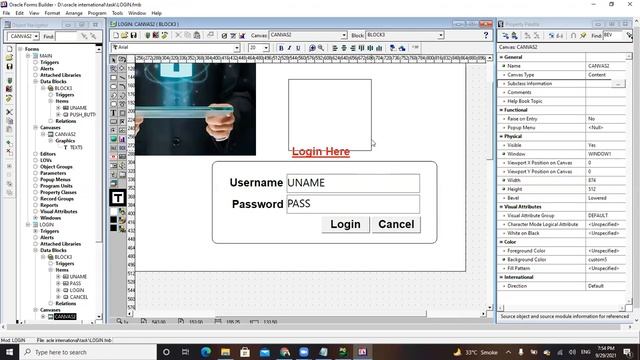Toggle Bold formatting button
Screen dimensions: 640x360
[x=281, y=48]
